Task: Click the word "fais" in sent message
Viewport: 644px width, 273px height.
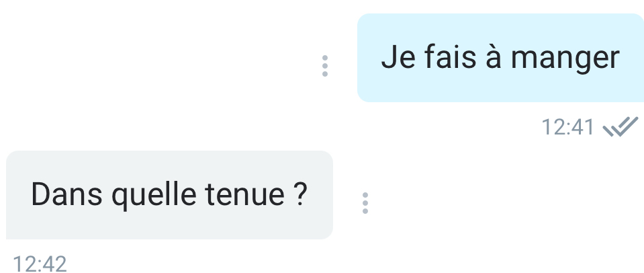Action: (450, 56)
